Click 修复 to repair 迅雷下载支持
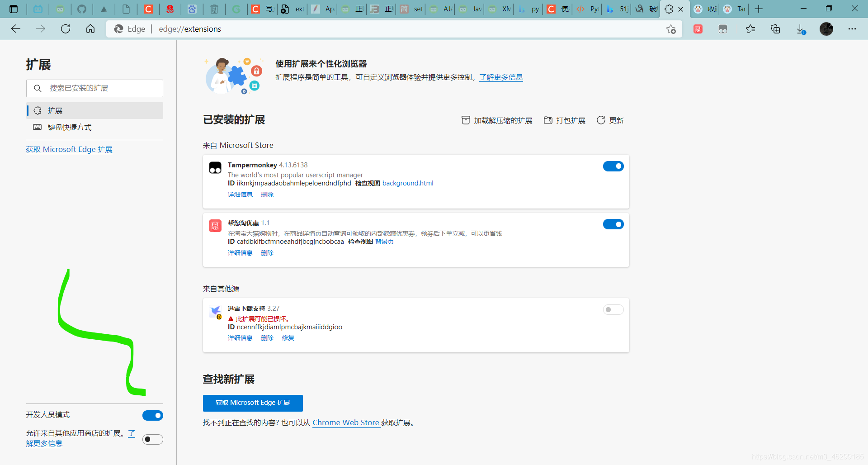868x465 pixels. [288, 338]
